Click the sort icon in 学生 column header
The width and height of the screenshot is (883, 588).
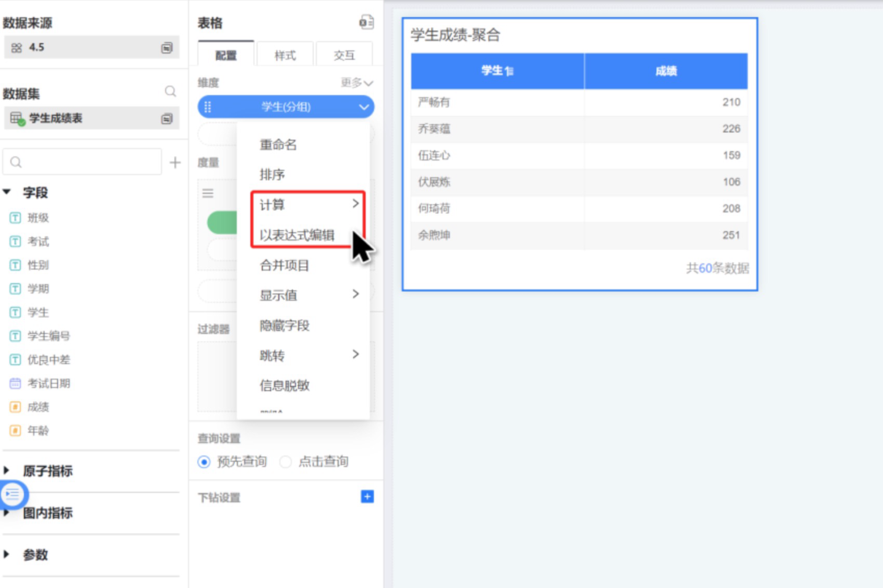509,71
